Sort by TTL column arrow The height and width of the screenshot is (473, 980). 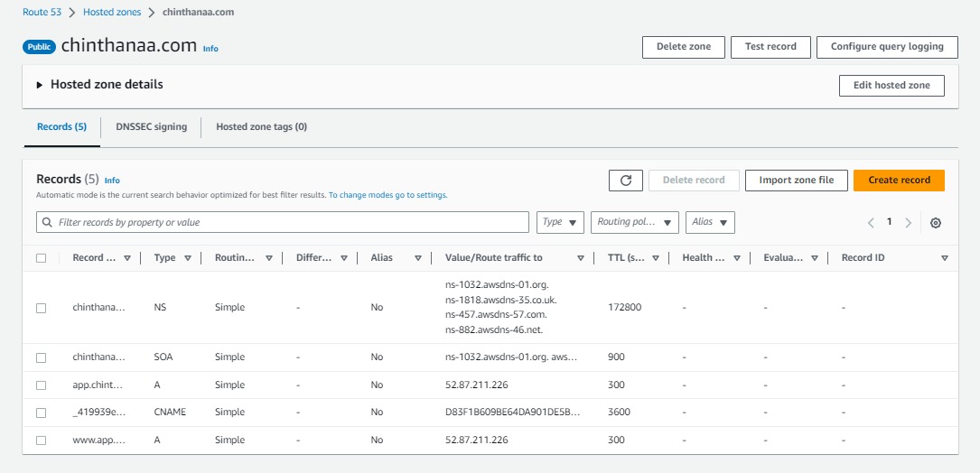click(656, 258)
